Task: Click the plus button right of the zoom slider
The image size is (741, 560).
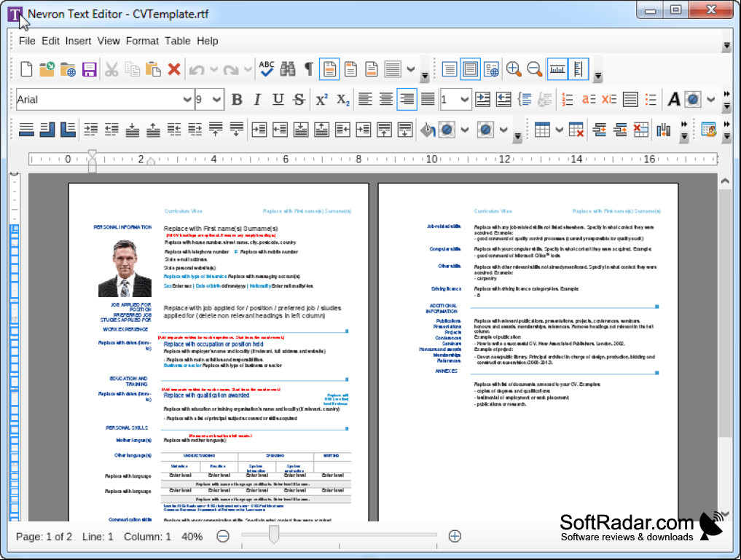Action: (455, 537)
